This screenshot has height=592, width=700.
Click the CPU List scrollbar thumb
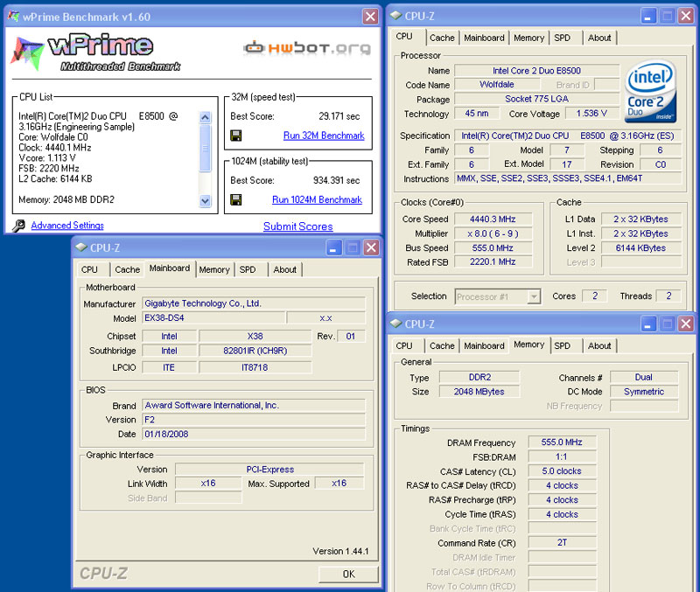coord(205,147)
